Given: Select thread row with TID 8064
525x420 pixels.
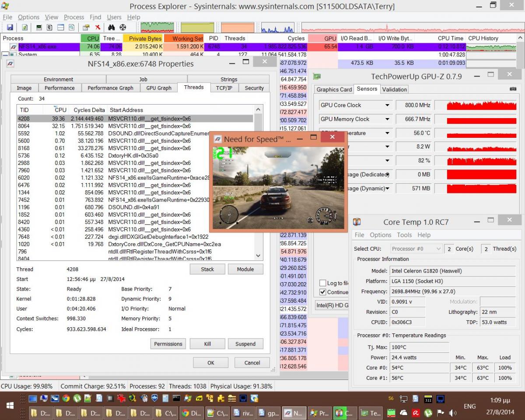Looking at the screenshot, I should pos(135,126).
